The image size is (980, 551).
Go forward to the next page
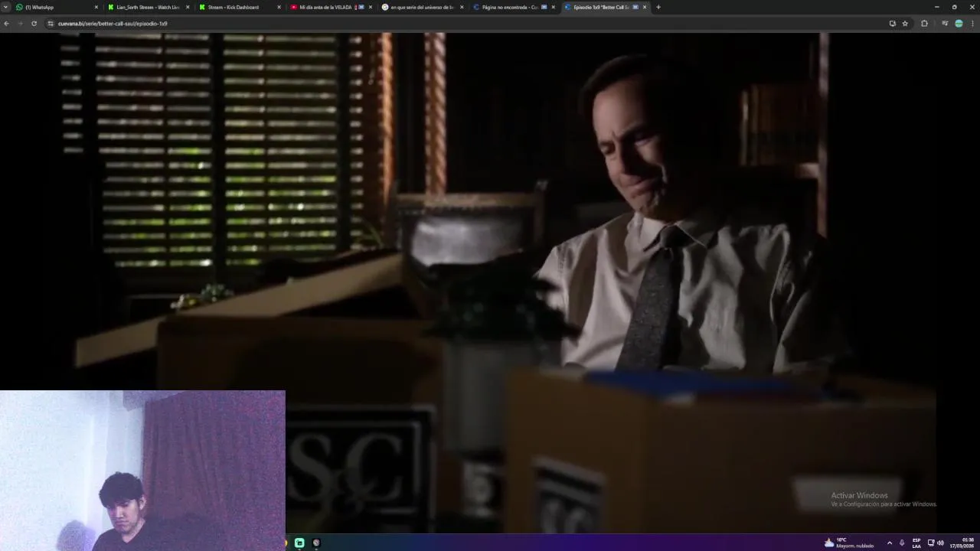(x=20, y=24)
